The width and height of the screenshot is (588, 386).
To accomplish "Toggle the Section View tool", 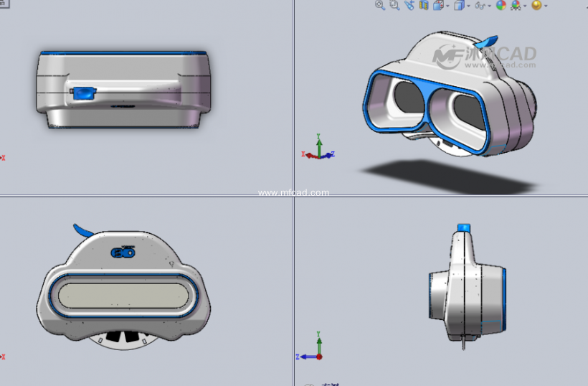I will click(424, 5).
